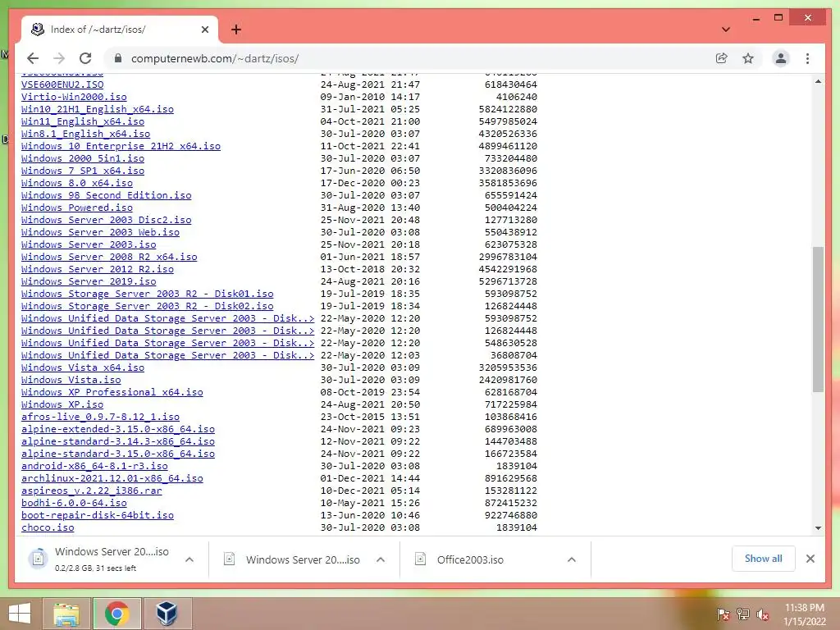The image size is (840, 630).
Task: Click Windows_Storage_Server_2003_R2_-_Disk01.iso
Action: click(x=148, y=294)
